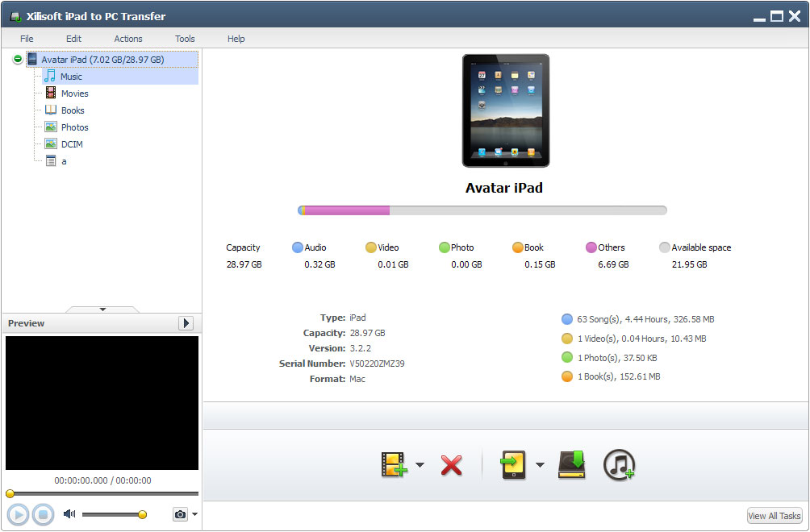Screen dimensions: 810x532
Task: Click the Play button in preview
Action: (x=18, y=514)
